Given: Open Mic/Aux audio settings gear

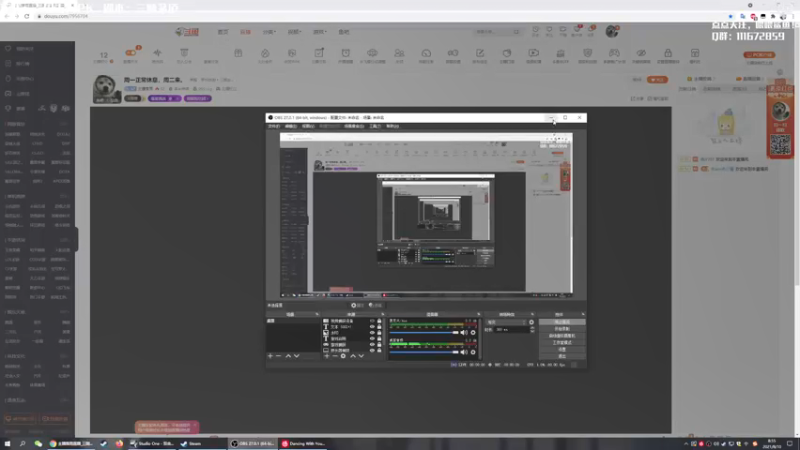Looking at the screenshot, I should coord(473,333).
